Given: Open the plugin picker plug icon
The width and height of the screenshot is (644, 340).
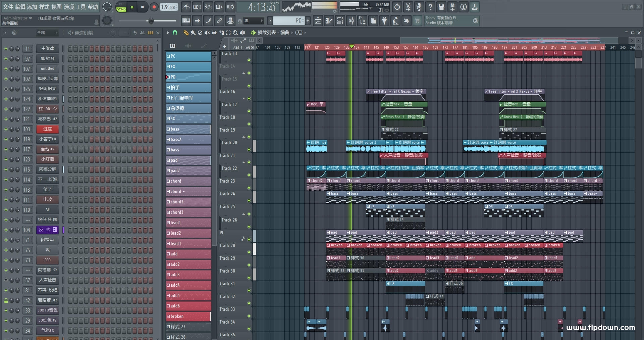Looking at the screenshot, I should [384, 21].
